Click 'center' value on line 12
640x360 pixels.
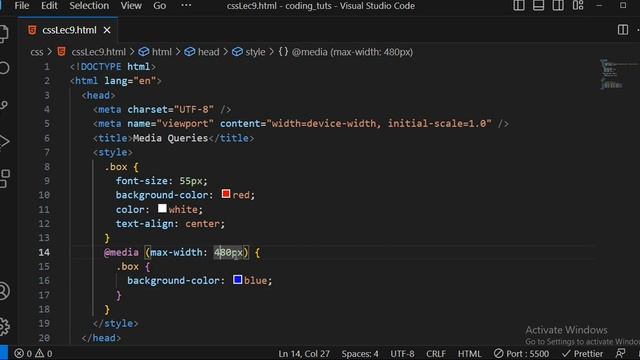pyautogui.click(x=202, y=224)
